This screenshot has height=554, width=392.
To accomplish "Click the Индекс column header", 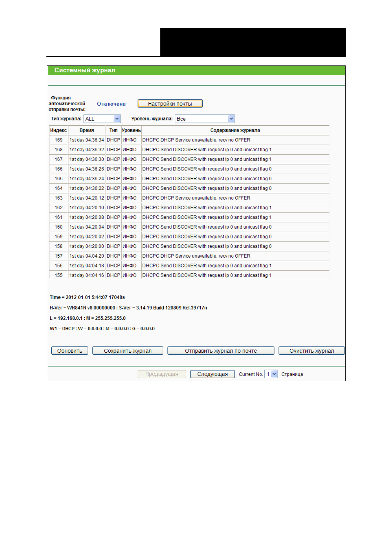I will 59,130.
